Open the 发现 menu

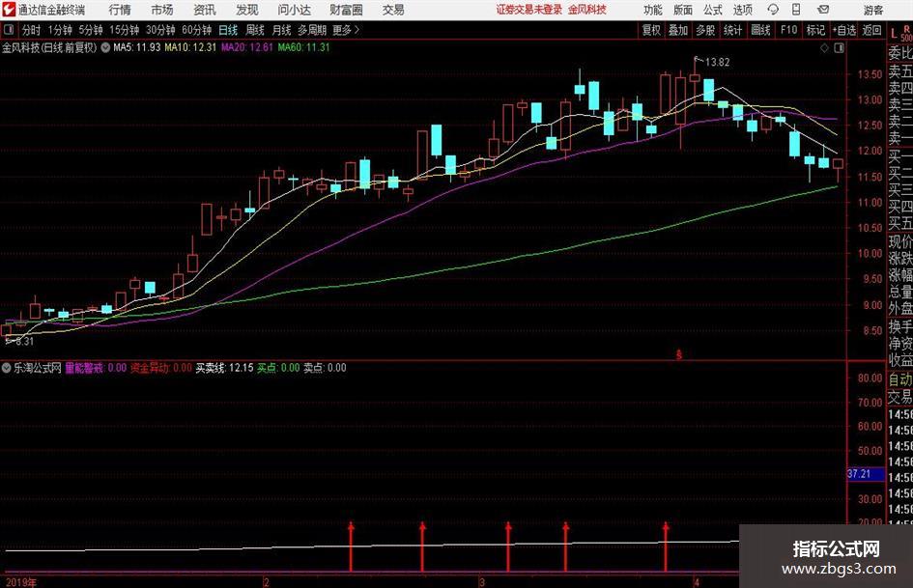(x=247, y=10)
